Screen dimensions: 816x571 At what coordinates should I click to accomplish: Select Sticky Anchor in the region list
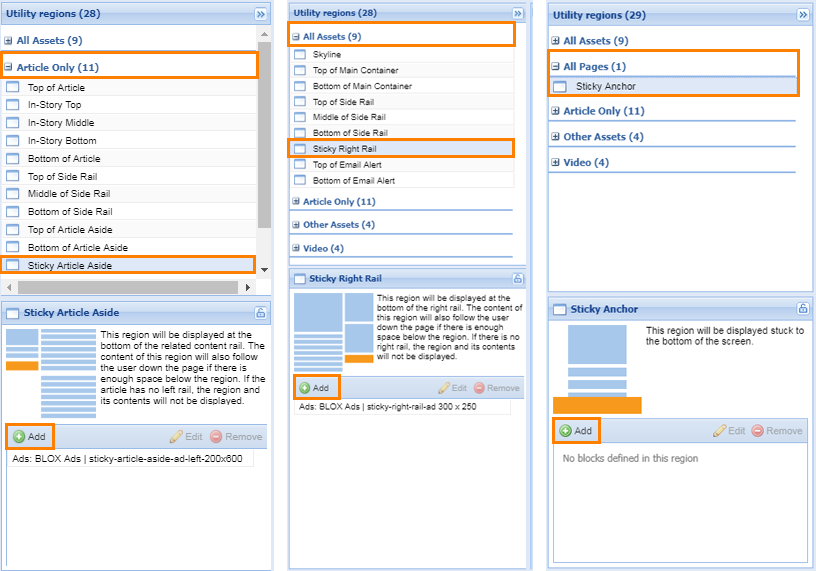(605, 87)
